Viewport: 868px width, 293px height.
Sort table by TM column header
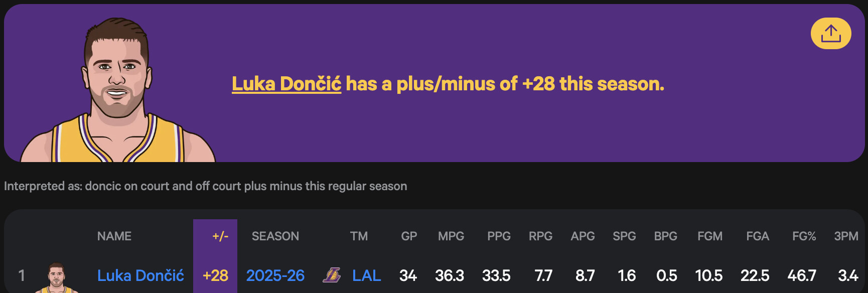[359, 236]
